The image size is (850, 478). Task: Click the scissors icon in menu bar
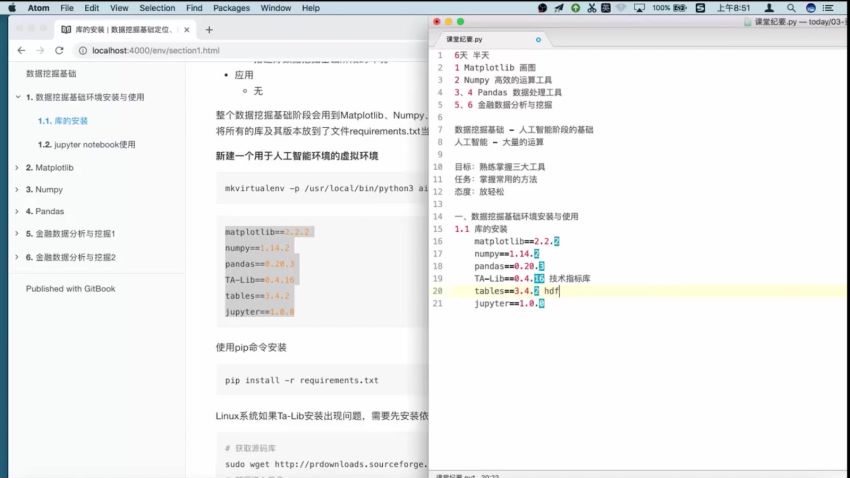591,8
